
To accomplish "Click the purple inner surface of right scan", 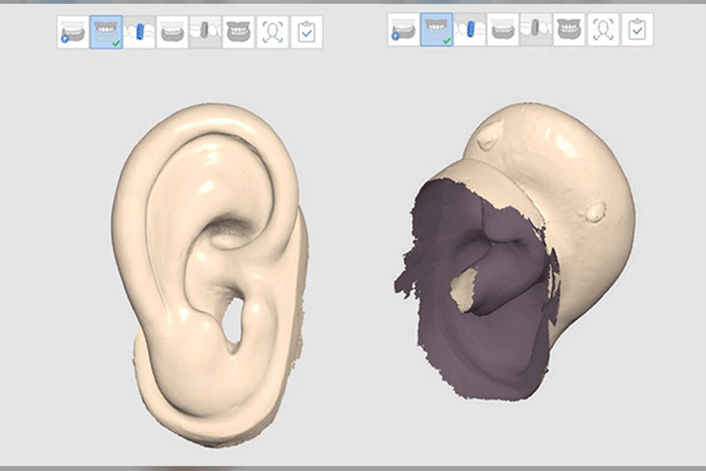I will tap(500, 330).
